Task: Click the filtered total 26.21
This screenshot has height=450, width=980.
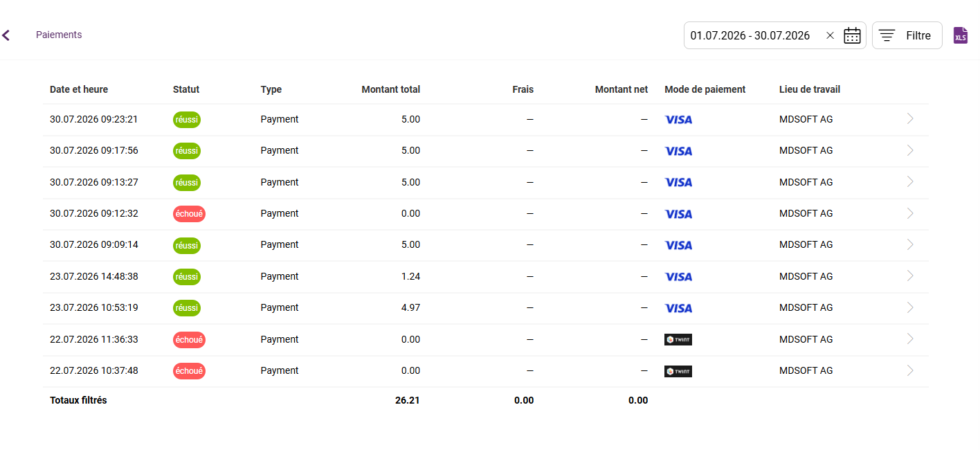Action: [x=408, y=400]
